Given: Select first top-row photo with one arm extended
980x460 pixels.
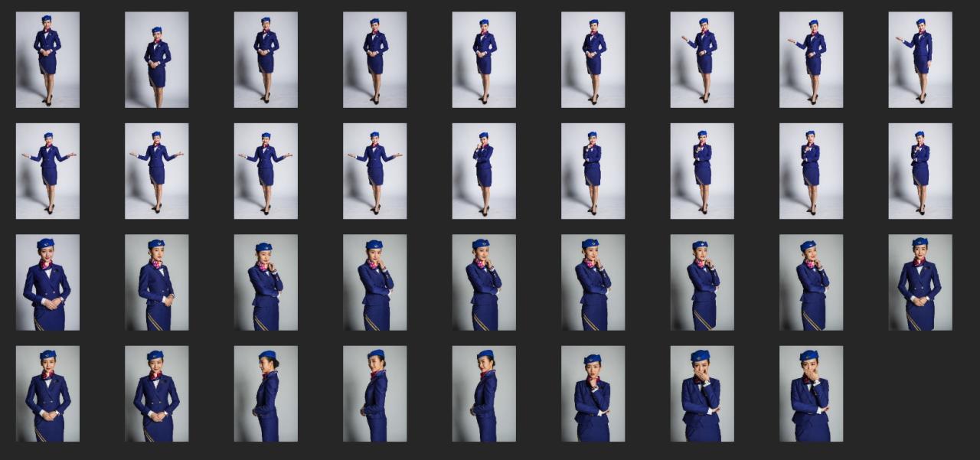Looking at the screenshot, I should pyautogui.click(x=702, y=60).
